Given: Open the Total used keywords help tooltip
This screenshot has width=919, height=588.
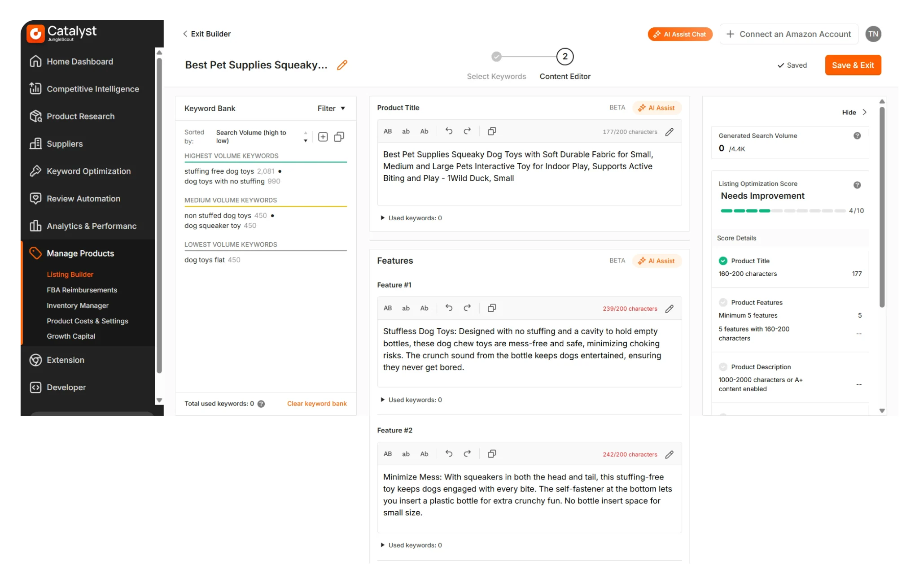Looking at the screenshot, I should [x=261, y=404].
